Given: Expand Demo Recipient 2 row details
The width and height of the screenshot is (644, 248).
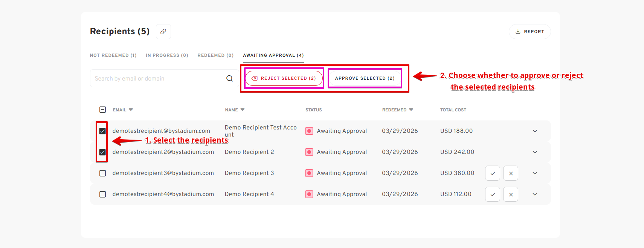Looking at the screenshot, I should coord(535,152).
